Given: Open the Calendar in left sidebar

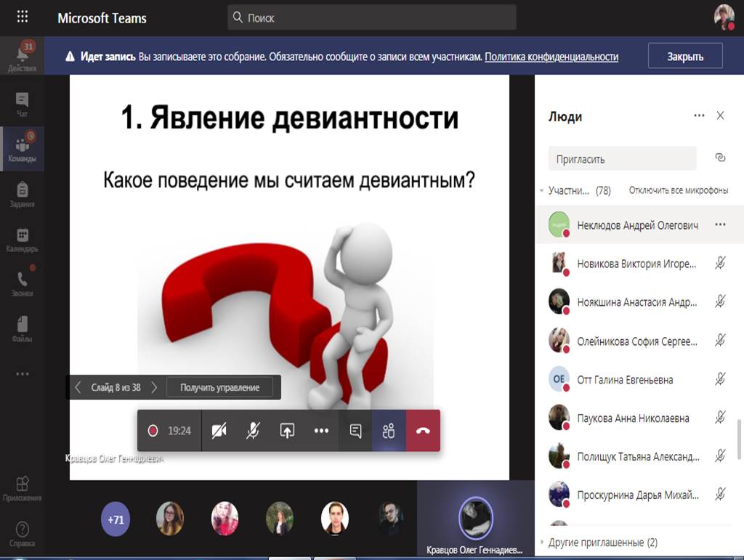Looking at the screenshot, I should pos(22,239).
